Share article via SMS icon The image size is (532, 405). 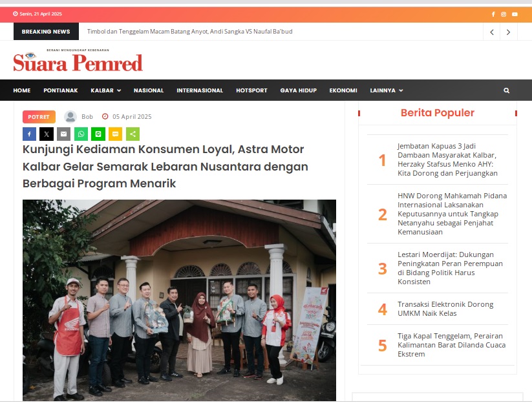coord(115,134)
